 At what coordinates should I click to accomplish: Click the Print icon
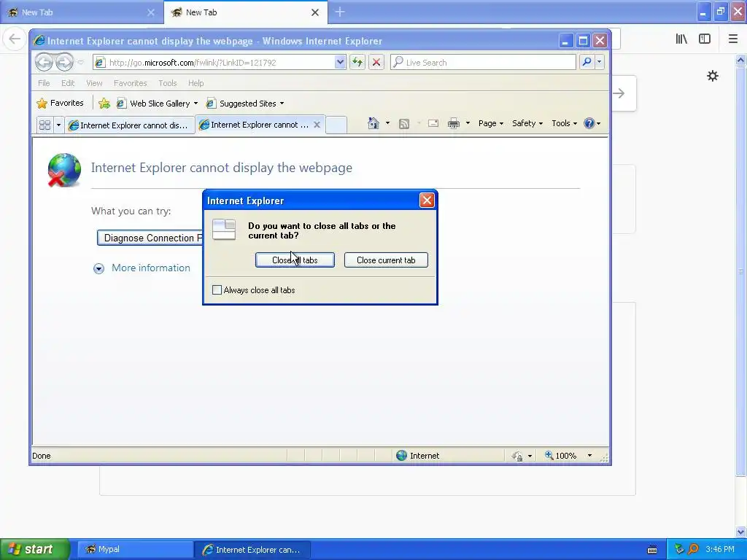pyautogui.click(x=454, y=124)
